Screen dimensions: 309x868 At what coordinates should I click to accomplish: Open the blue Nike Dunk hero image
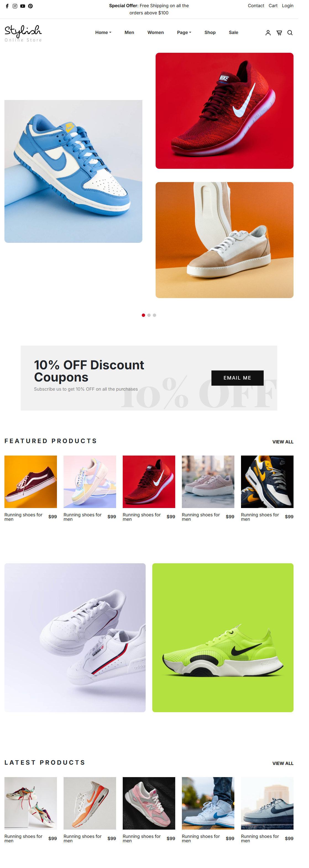(73, 171)
